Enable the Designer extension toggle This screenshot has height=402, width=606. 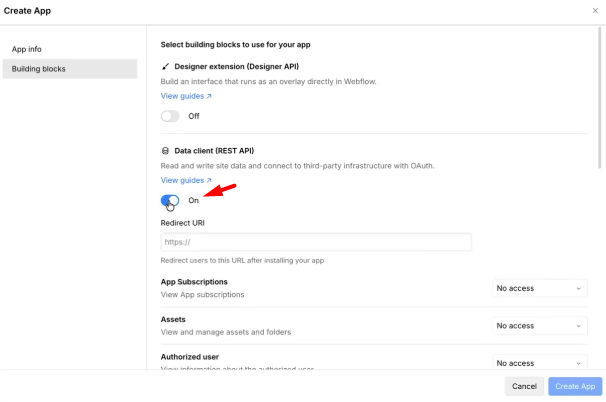(170, 116)
